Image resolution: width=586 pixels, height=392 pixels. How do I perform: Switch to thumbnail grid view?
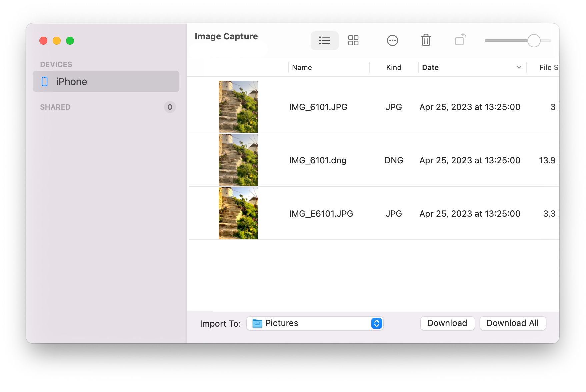353,40
